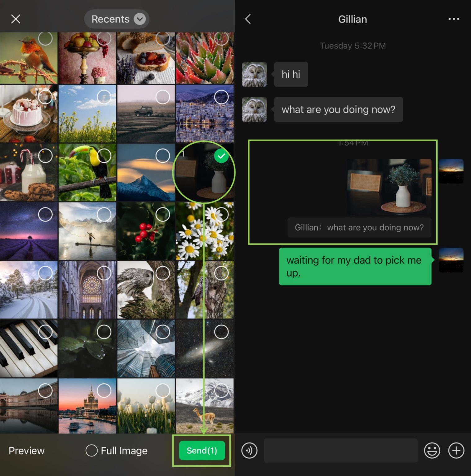
Task: Select the pink cake photo's circle
Action: [x=45, y=97]
